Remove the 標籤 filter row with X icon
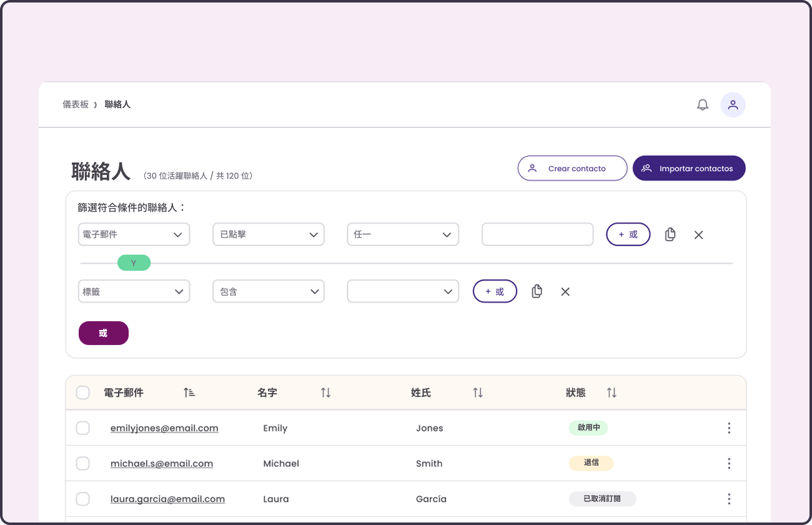Viewport: 812px width, 525px height. click(x=565, y=292)
